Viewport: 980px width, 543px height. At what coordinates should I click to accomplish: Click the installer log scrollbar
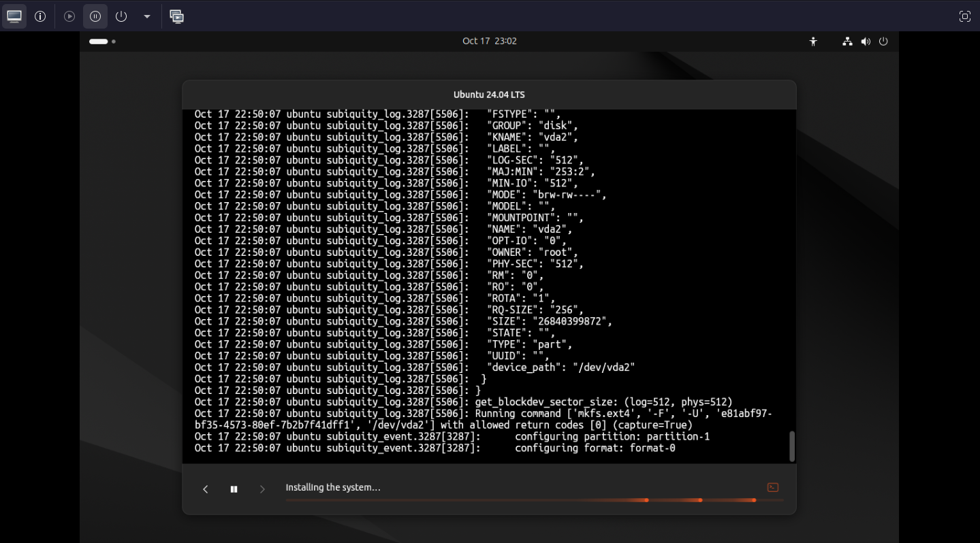pyautogui.click(x=791, y=446)
